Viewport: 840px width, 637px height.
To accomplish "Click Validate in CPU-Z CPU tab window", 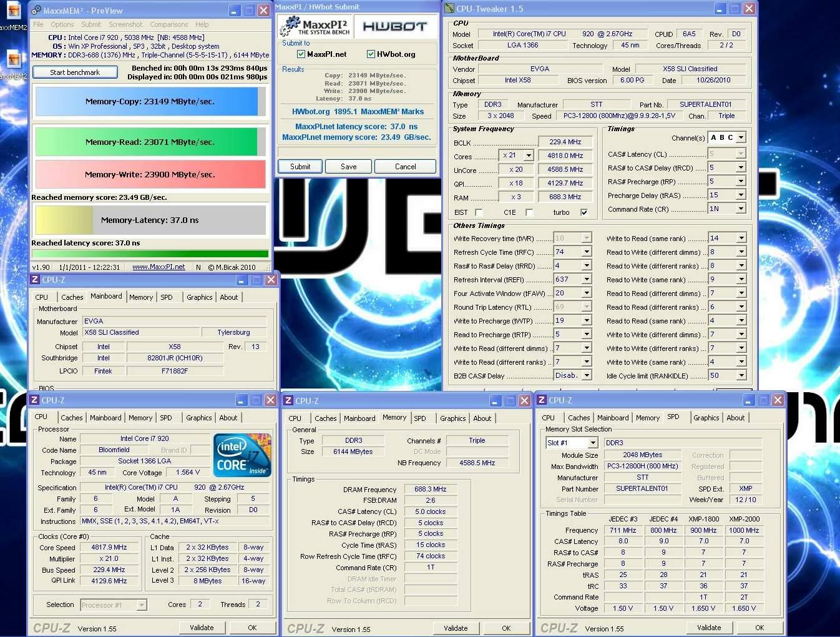I will click(202, 628).
